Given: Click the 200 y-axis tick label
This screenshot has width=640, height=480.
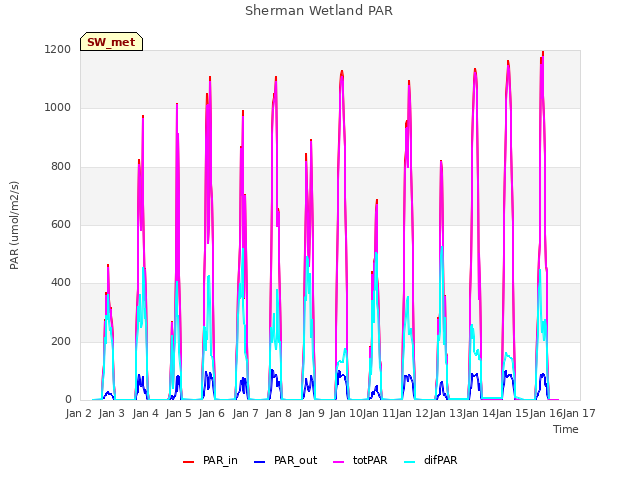Looking at the screenshot, I should (x=61, y=342).
